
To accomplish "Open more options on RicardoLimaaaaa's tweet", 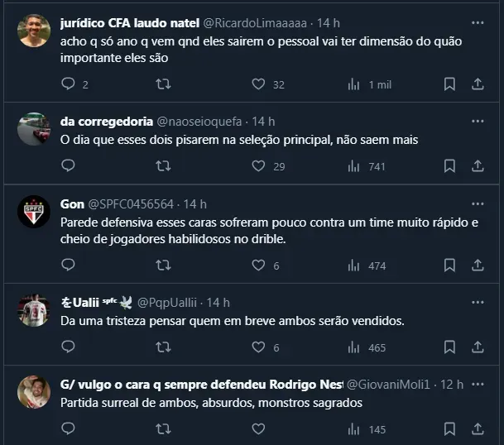I will pos(478,22).
